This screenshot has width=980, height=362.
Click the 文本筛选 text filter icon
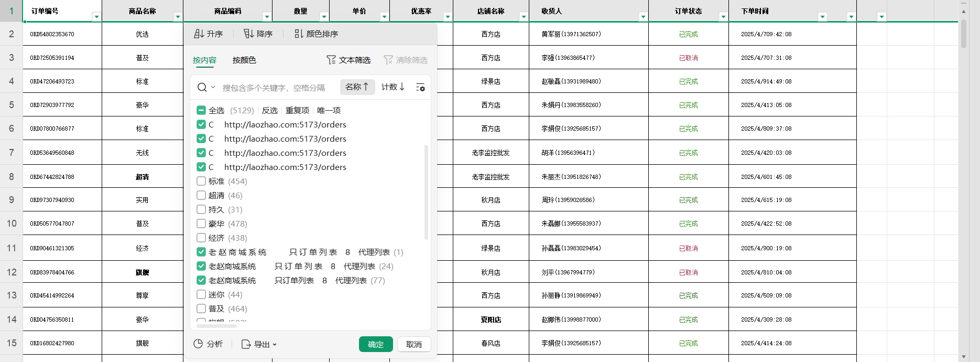click(331, 60)
